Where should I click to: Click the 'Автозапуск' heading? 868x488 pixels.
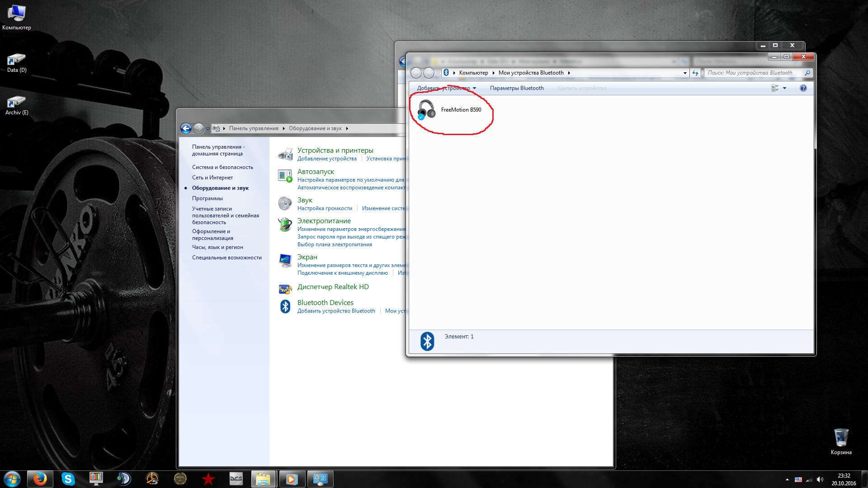[316, 172]
